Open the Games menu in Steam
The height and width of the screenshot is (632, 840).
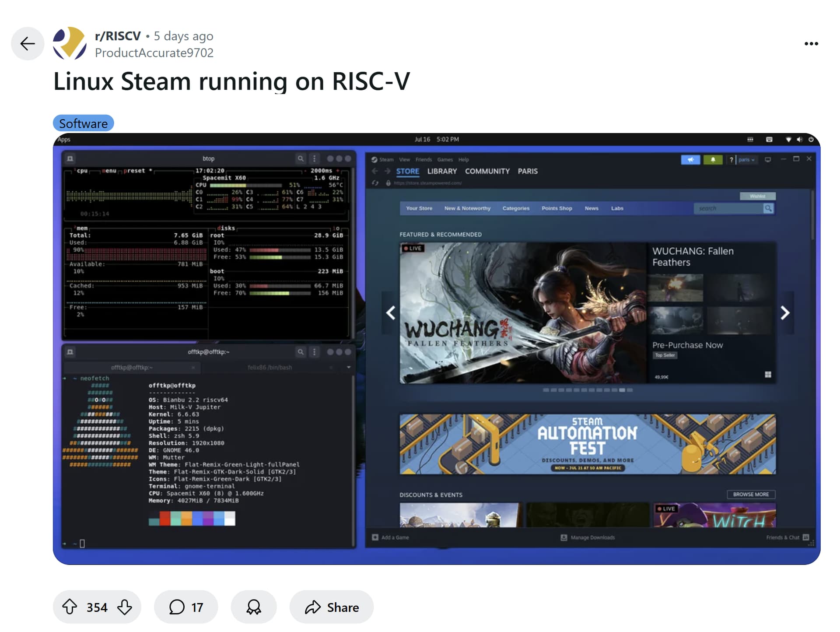point(445,160)
